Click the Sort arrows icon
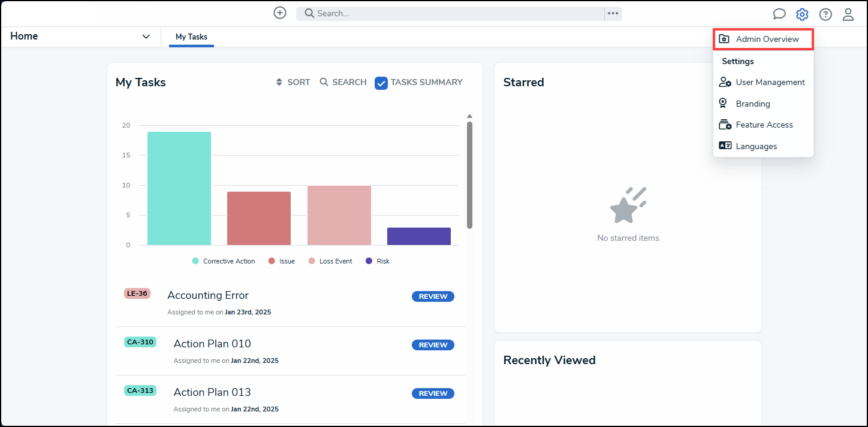This screenshot has height=427, width=868. (279, 82)
